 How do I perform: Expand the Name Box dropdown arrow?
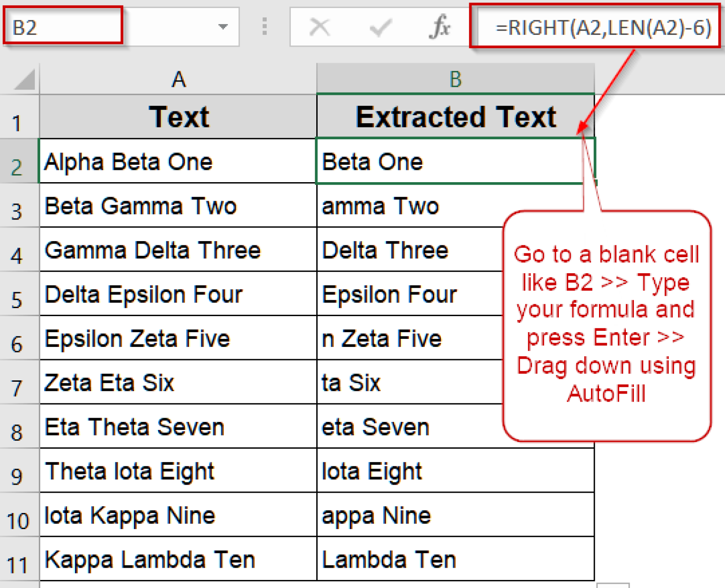[223, 27]
